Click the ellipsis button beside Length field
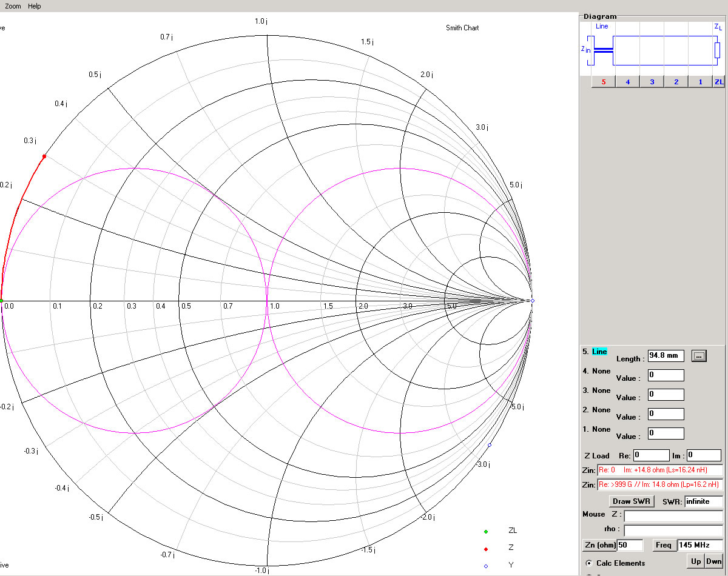This screenshot has width=728, height=576. 699,356
